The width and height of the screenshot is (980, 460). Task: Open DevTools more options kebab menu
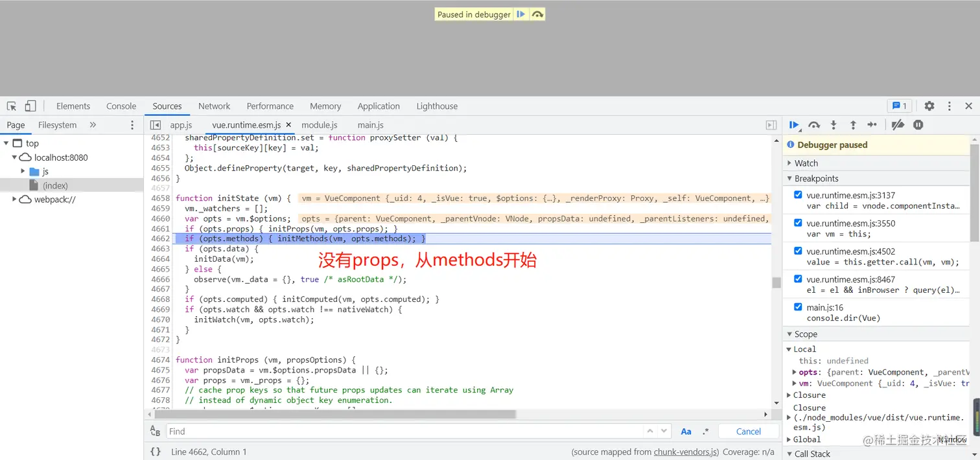point(950,106)
